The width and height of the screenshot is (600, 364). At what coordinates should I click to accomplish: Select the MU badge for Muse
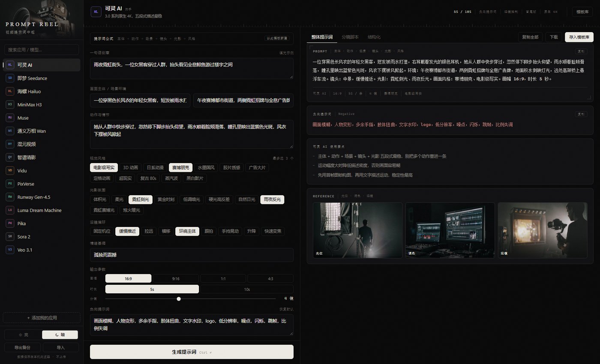pyautogui.click(x=10, y=118)
